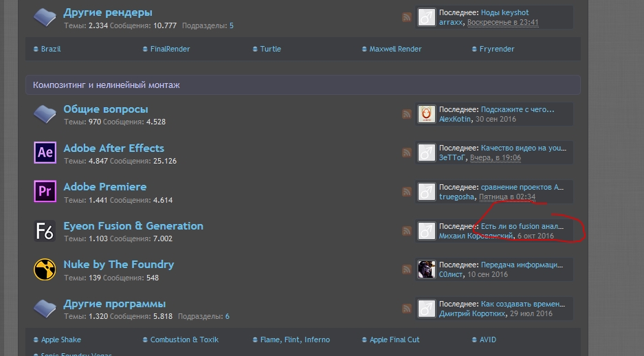The image size is (644, 356).
Task: Expand the 6 subsections of Другие программы
Action: (x=227, y=317)
